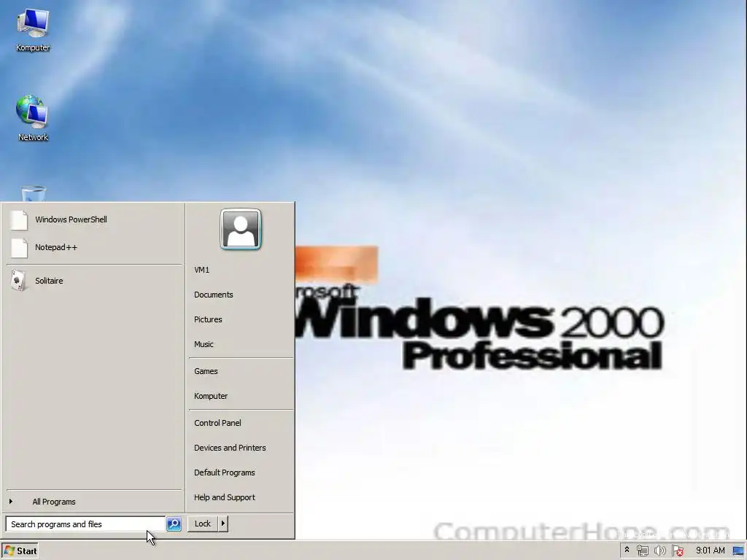The width and height of the screenshot is (747, 560).
Task: Click the user account picture
Action: [x=241, y=229]
